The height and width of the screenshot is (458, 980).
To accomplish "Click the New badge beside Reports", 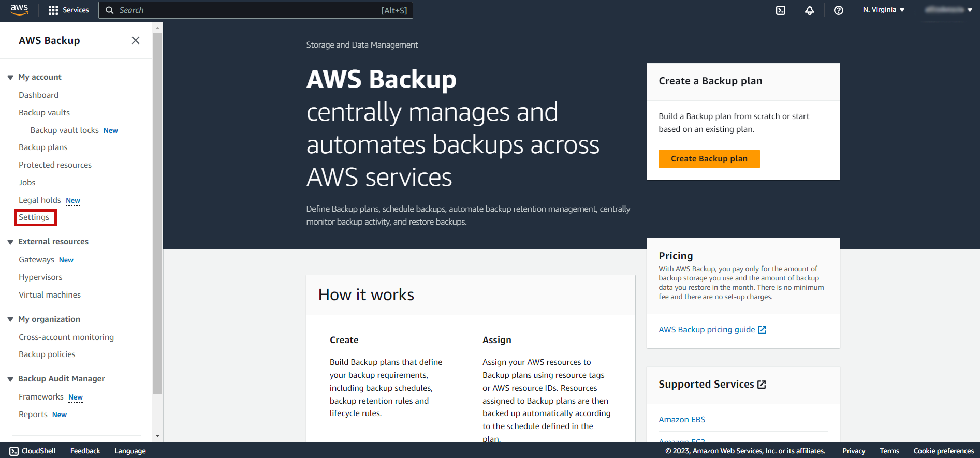I will click(x=60, y=415).
